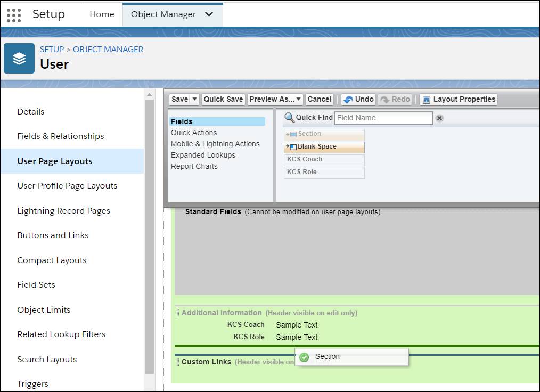Cancel layout editing
Screen dimensions: 540x392
click(x=319, y=99)
